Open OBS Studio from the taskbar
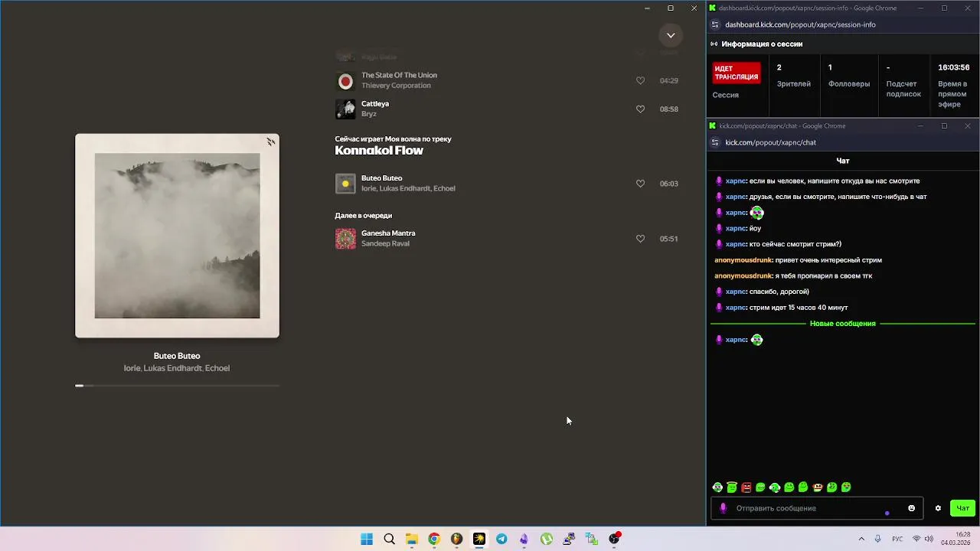This screenshot has height=551, width=980. click(x=614, y=540)
